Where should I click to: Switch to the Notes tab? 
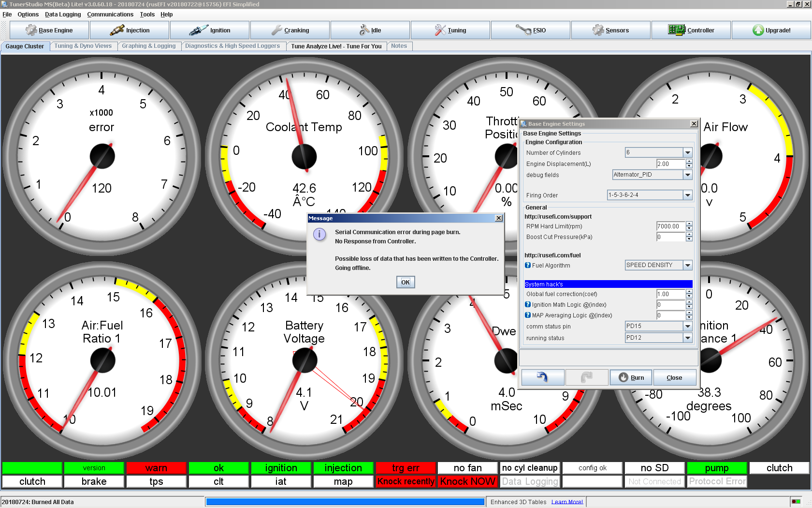click(399, 46)
